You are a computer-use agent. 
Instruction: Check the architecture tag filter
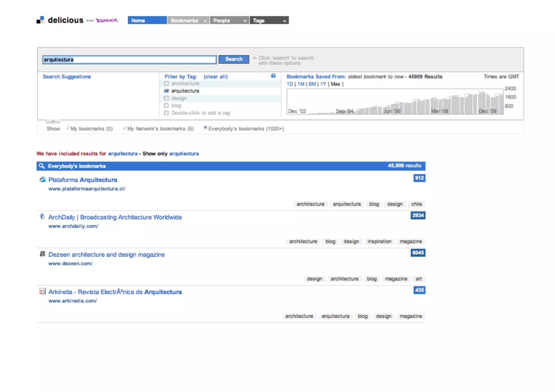point(166,83)
